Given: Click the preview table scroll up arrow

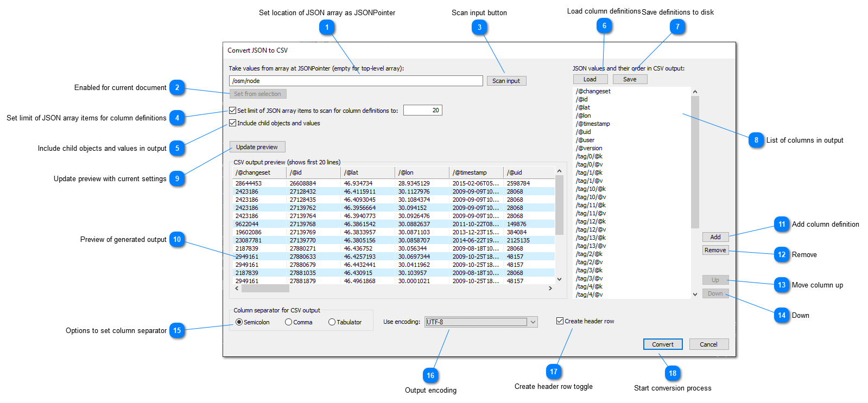Looking at the screenshot, I should 559,171.
